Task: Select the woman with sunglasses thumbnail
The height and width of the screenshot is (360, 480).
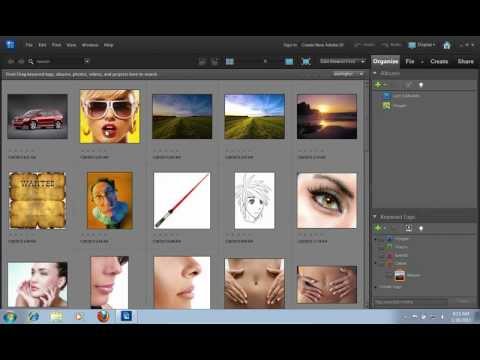Action: click(110, 116)
